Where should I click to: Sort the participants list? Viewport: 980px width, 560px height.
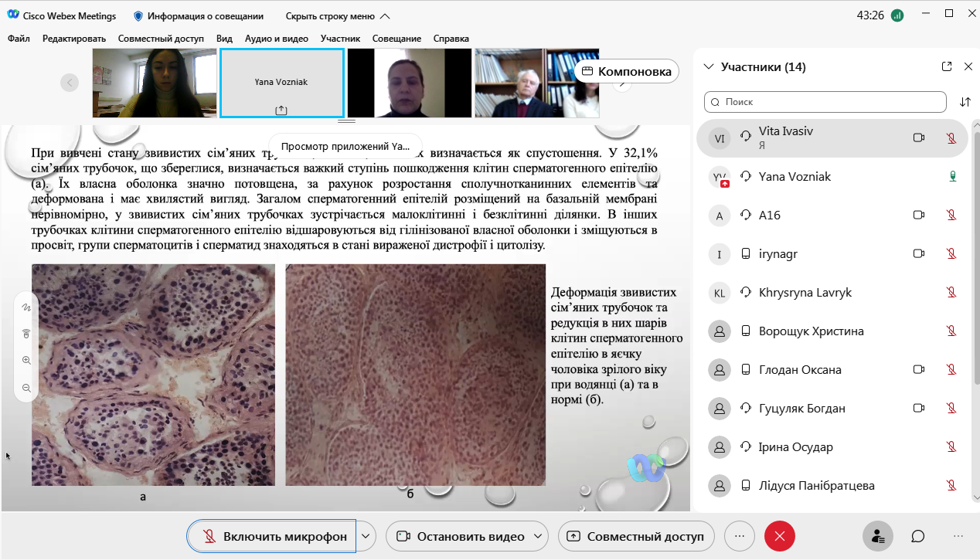tap(965, 102)
